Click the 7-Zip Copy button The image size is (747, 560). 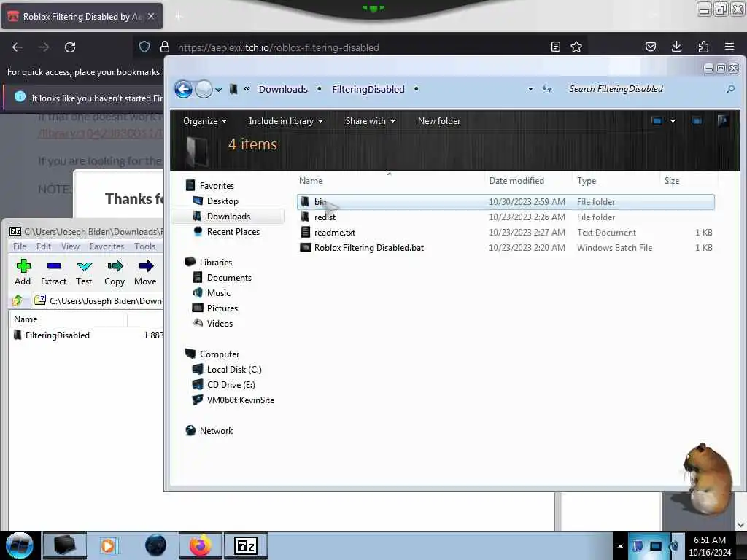pos(115,273)
